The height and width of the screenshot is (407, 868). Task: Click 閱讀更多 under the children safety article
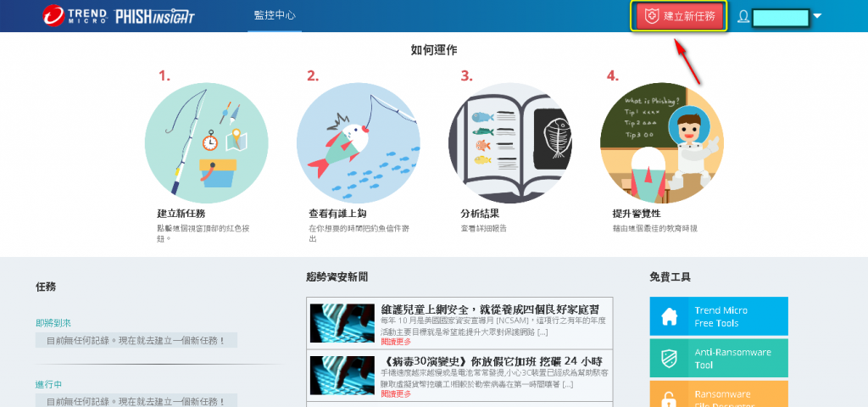pyautogui.click(x=396, y=342)
